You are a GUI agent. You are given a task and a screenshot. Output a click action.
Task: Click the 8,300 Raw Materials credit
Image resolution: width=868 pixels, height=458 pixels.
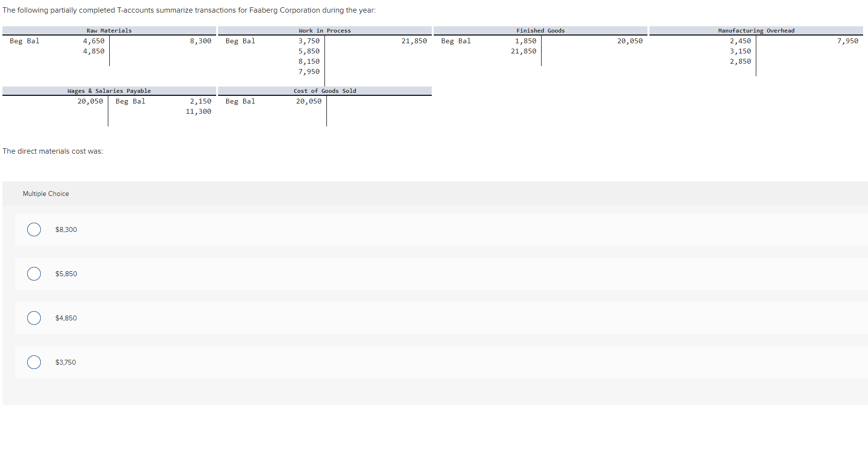[201, 41]
